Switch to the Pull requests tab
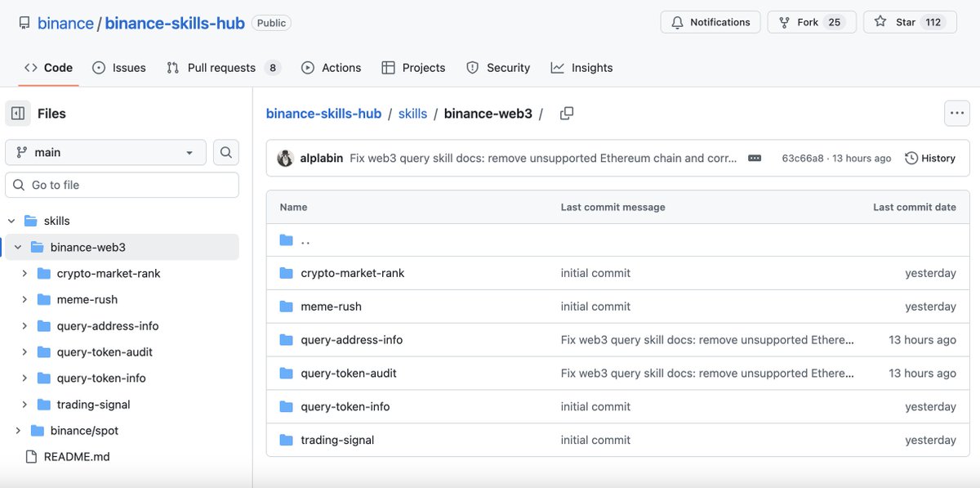This screenshot has width=980, height=488. tap(221, 68)
